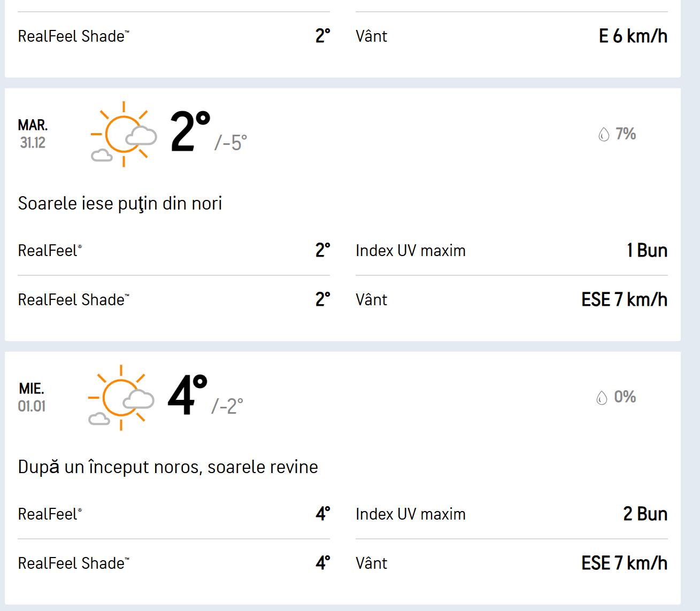Click the "Vânt" label in Wednesday's card
This screenshot has width=700, height=611.
pos(371,563)
